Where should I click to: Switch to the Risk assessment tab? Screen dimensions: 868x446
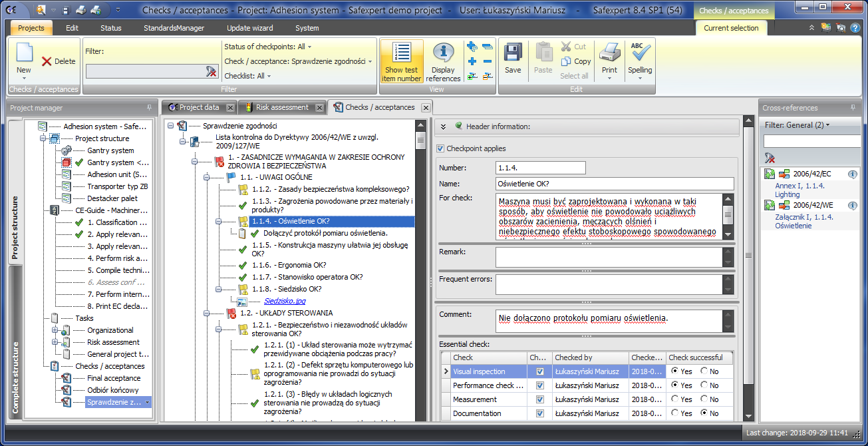coord(282,107)
